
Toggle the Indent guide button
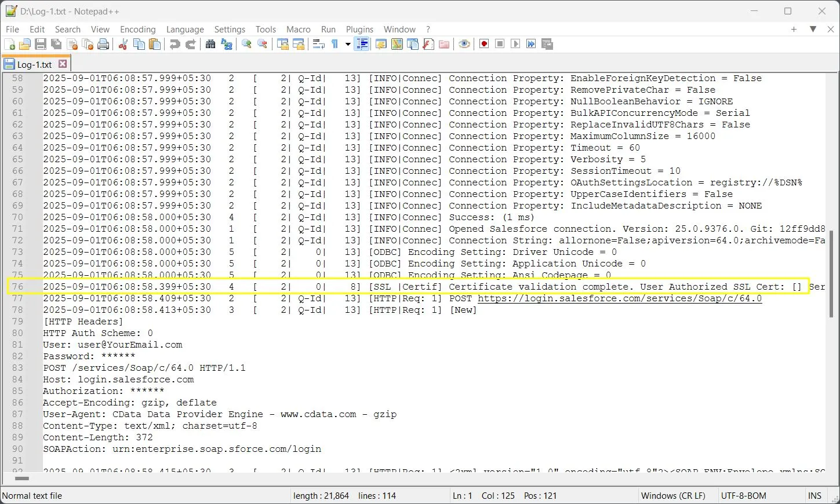pos(362,45)
